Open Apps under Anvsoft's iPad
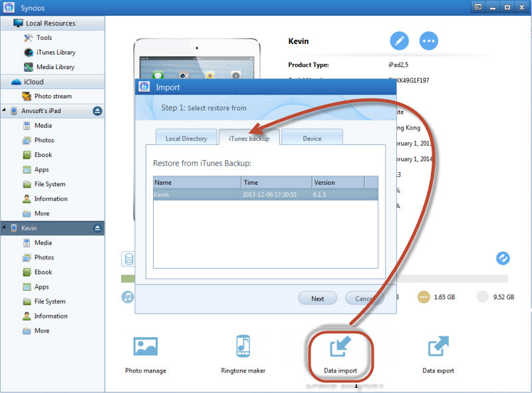This screenshot has width=532, height=393. point(36,170)
